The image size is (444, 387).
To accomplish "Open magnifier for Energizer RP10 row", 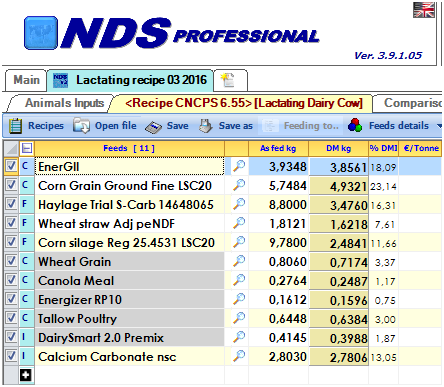I will 239,299.
